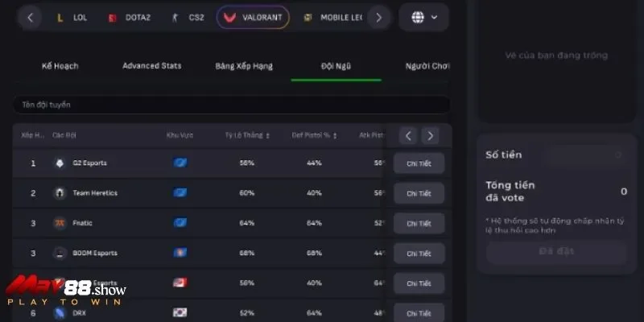Click the Tên đội tuyển search field
The width and height of the screenshot is (644, 322).
coord(232,105)
